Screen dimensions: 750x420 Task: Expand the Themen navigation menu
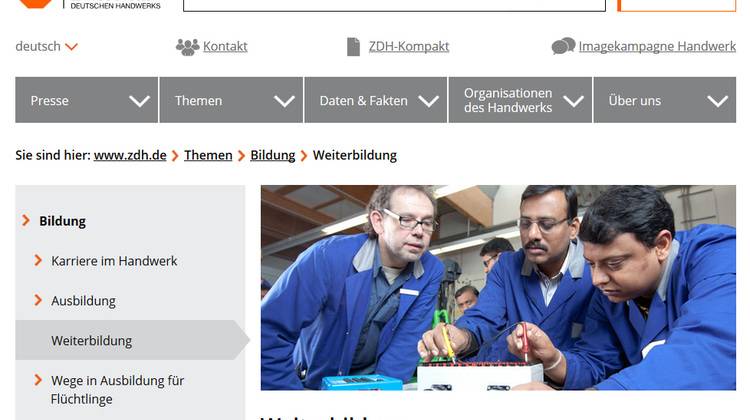point(231,100)
